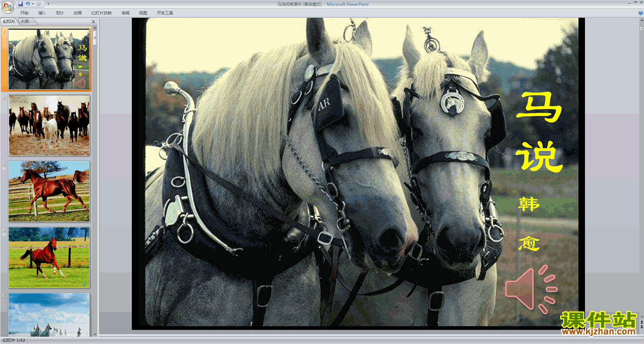This screenshot has width=644, height=344.
Task: Select slide 1 thumbnail with two grey horses
Action: 49,59
